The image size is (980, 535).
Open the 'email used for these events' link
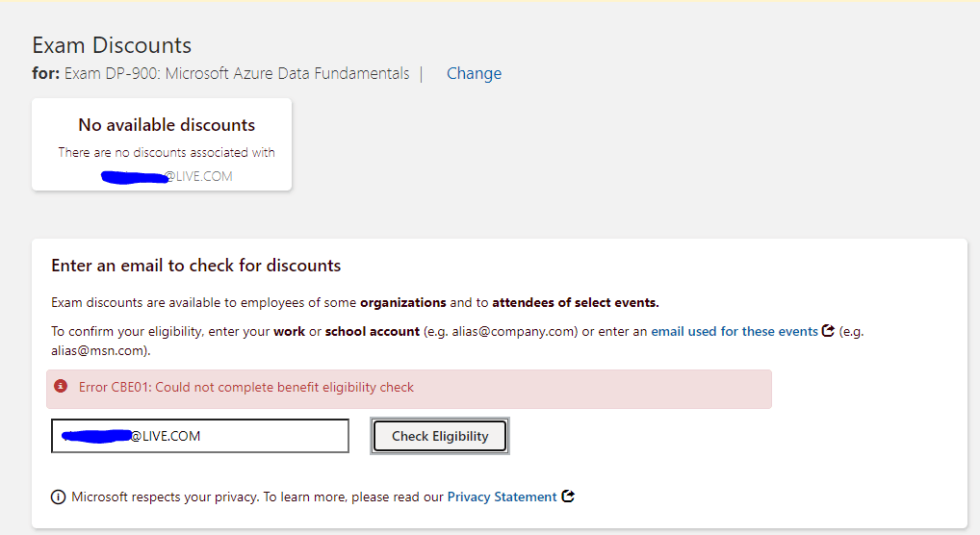click(x=735, y=331)
